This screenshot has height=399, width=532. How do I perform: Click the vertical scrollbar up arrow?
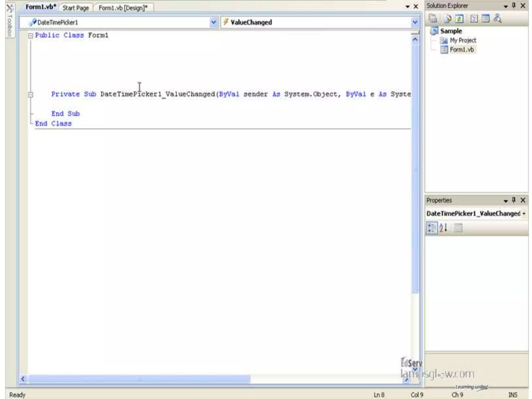tap(415, 39)
